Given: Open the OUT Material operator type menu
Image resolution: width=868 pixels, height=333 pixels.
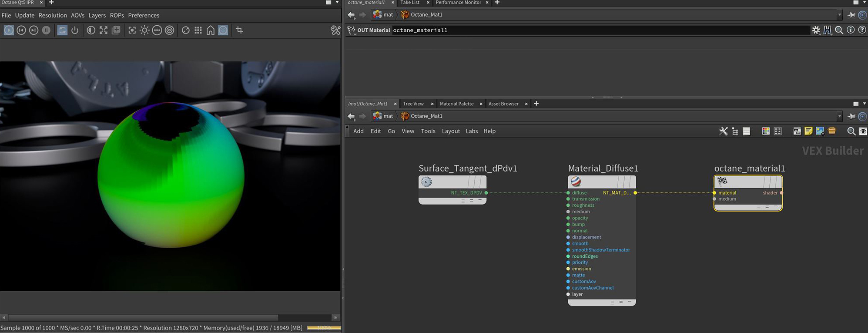Looking at the screenshot, I should pos(351,30).
